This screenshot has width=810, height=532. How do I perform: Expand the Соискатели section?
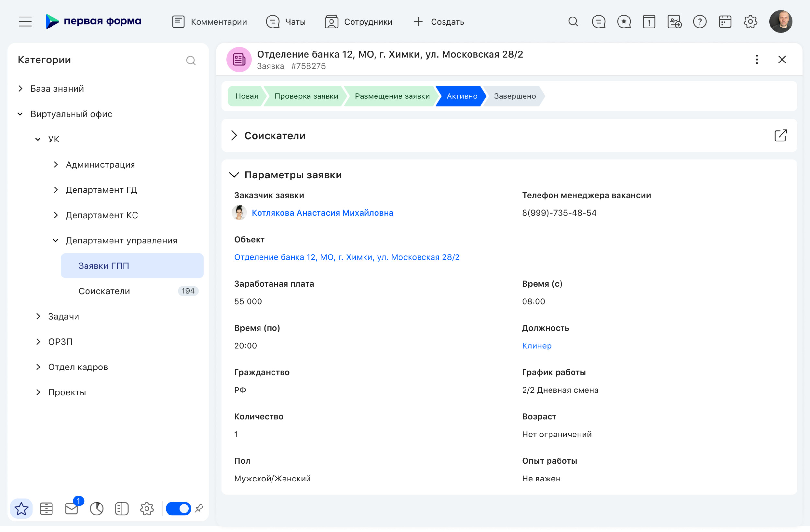coord(234,136)
